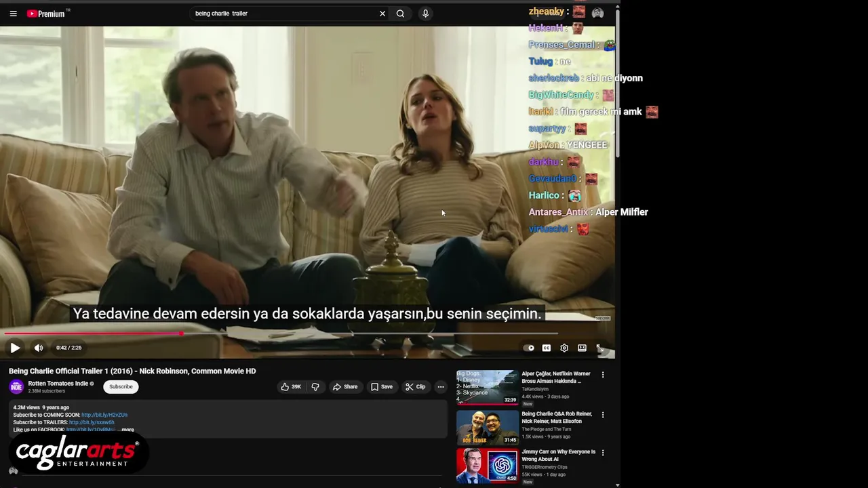Play the paused video
The width and height of the screenshot is (868, 488).
(15, 348)
